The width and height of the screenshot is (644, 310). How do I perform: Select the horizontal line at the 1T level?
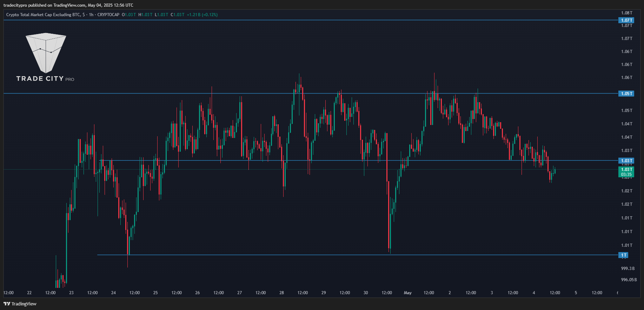coord(358,255)
